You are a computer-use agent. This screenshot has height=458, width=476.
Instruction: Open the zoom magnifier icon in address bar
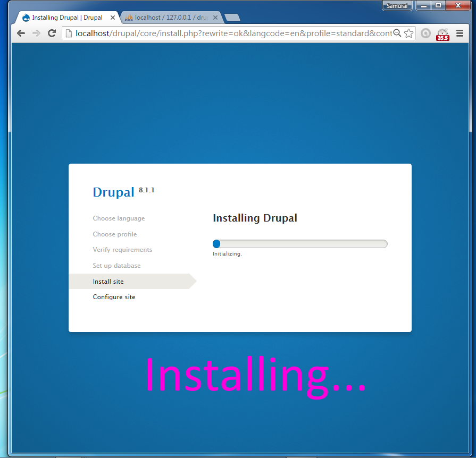coord(397,33)
